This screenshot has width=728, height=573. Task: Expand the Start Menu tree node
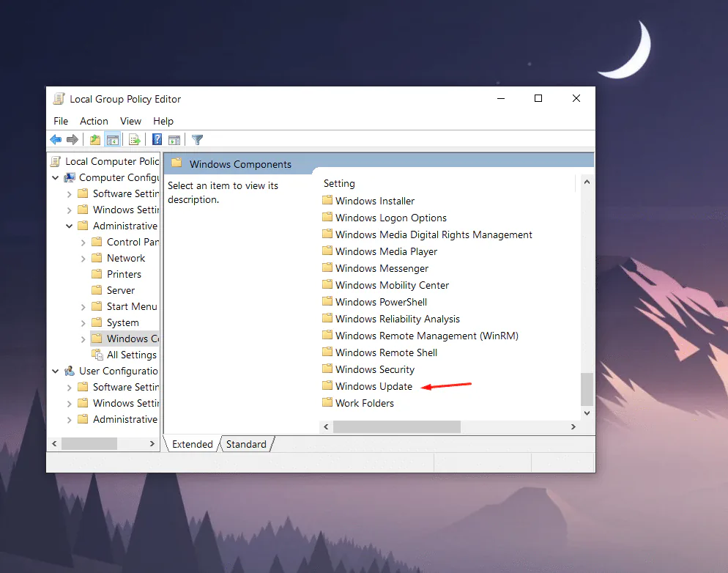click(x=83, y=307)
